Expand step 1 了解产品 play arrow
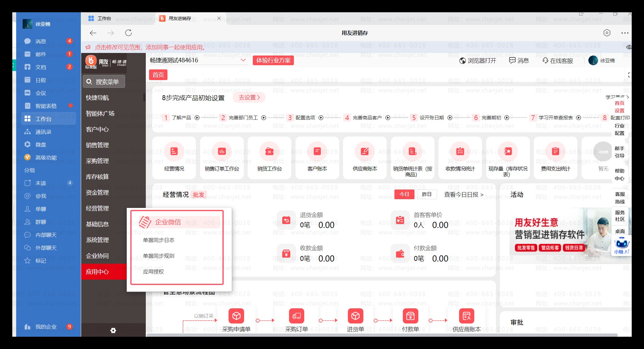Screen dimensions: 644x349 tap(197, 118)
